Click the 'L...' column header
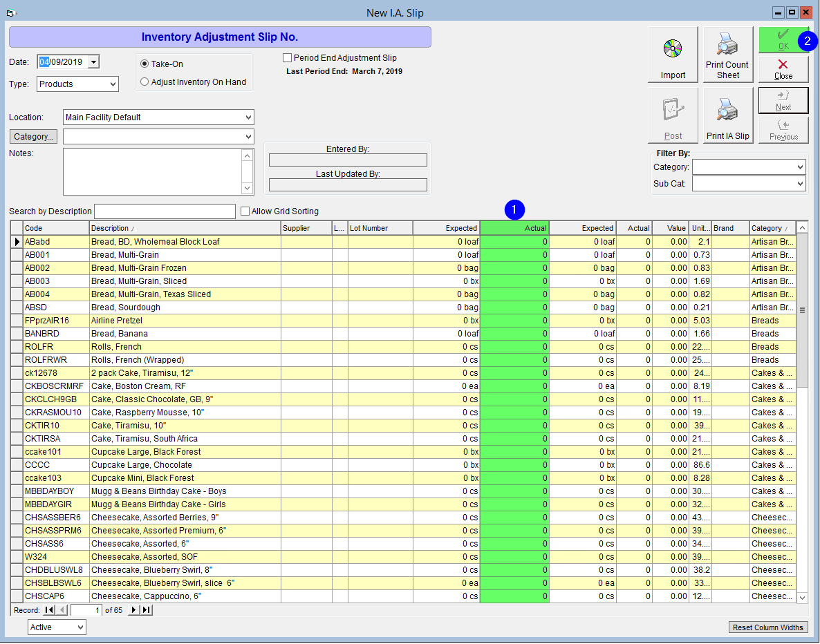Viewport: 820px width, 644px height. (340, 228)
